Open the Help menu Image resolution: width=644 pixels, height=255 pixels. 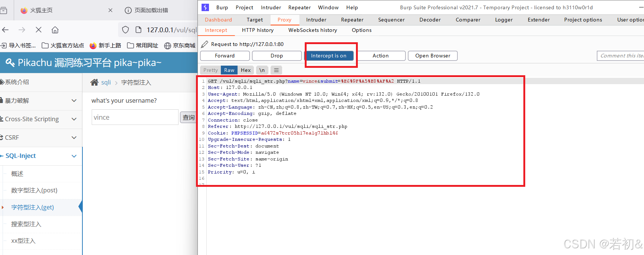point(352,7)
